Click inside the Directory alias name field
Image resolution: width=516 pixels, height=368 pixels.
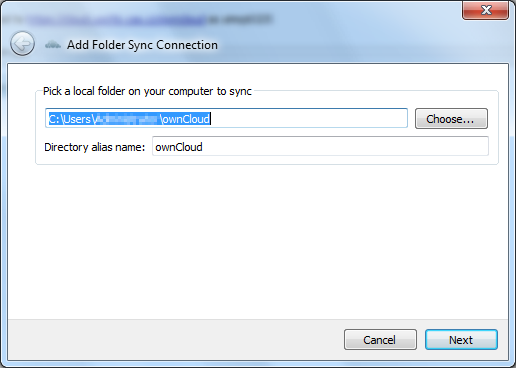click(x=320, y=146)
